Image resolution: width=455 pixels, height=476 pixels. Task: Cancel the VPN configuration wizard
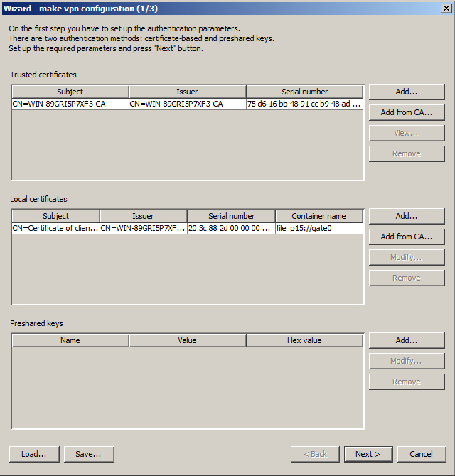(422, 454)
